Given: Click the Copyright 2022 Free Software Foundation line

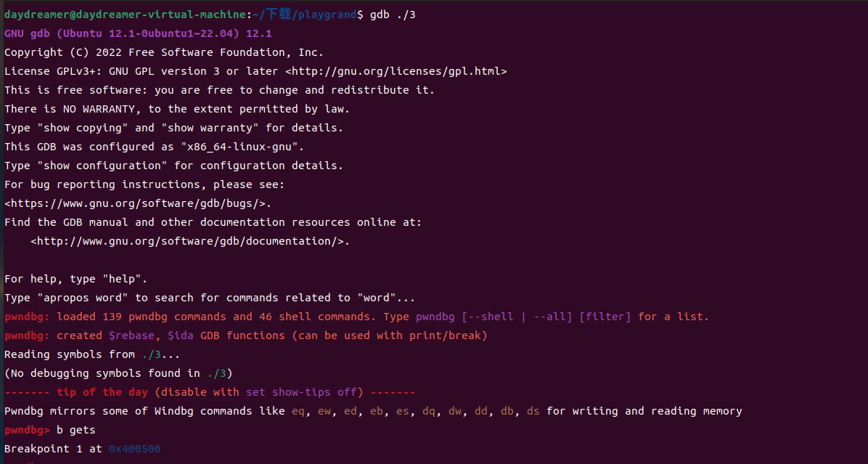Looking at the screenshot, I should 164,52.
